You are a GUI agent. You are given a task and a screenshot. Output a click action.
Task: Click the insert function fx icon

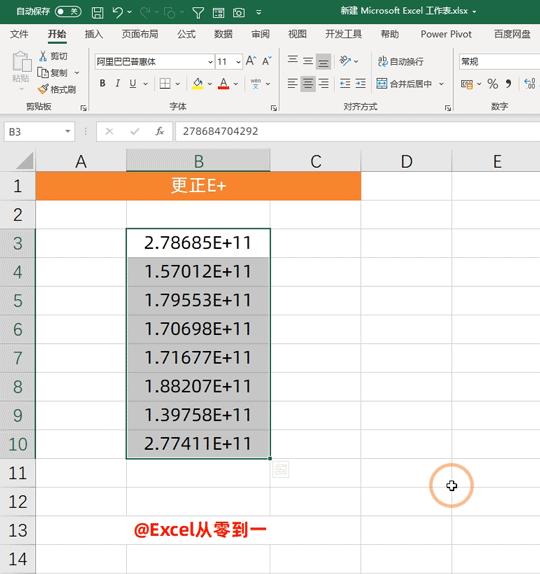click(160, 131)
